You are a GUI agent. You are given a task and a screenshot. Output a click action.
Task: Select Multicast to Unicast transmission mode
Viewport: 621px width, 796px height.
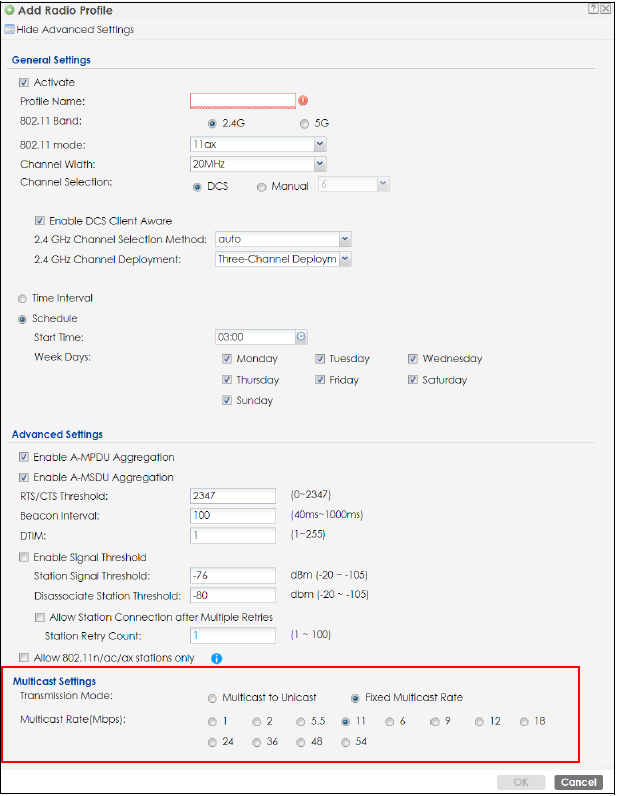pos(210,698)
